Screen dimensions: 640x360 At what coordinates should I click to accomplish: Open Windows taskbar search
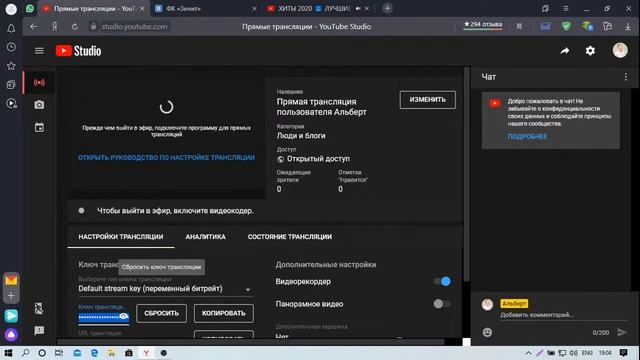[25, 353]
